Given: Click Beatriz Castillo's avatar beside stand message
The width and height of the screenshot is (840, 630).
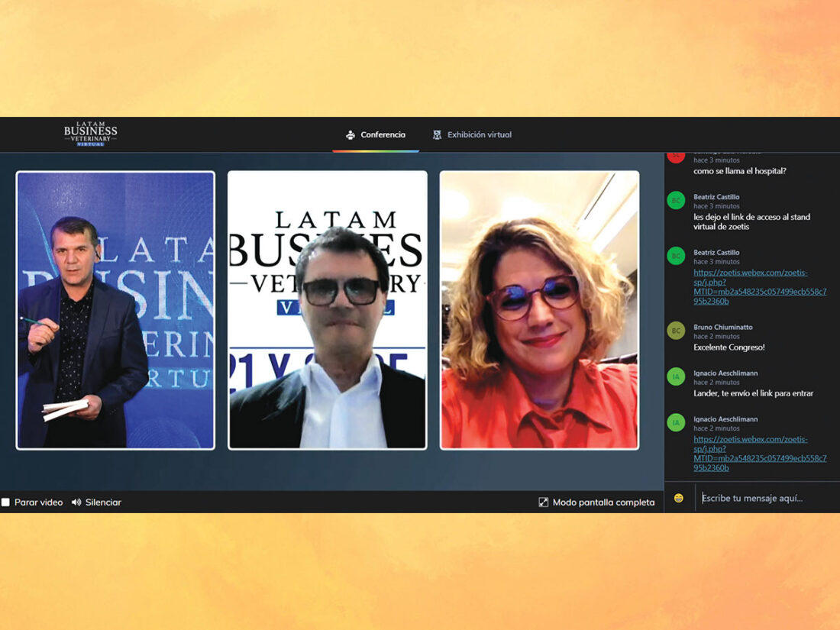Looking at the screenshot, I should coord(676,200).
